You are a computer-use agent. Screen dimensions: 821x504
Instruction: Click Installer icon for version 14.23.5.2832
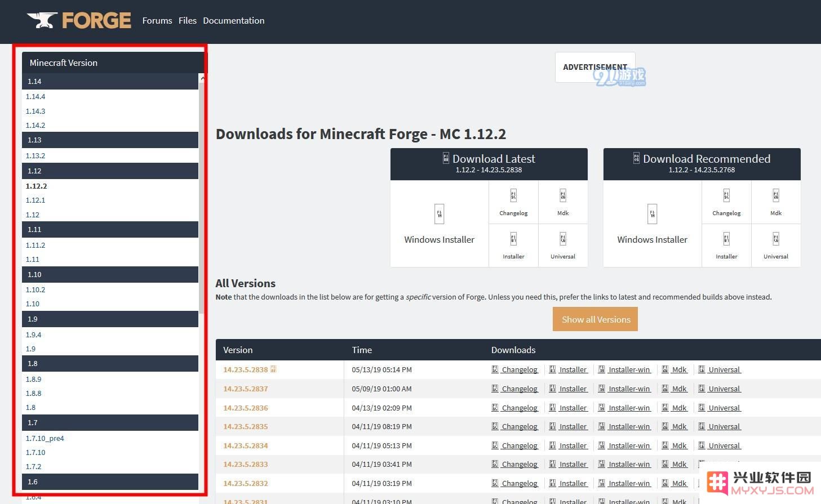(552, 483)
